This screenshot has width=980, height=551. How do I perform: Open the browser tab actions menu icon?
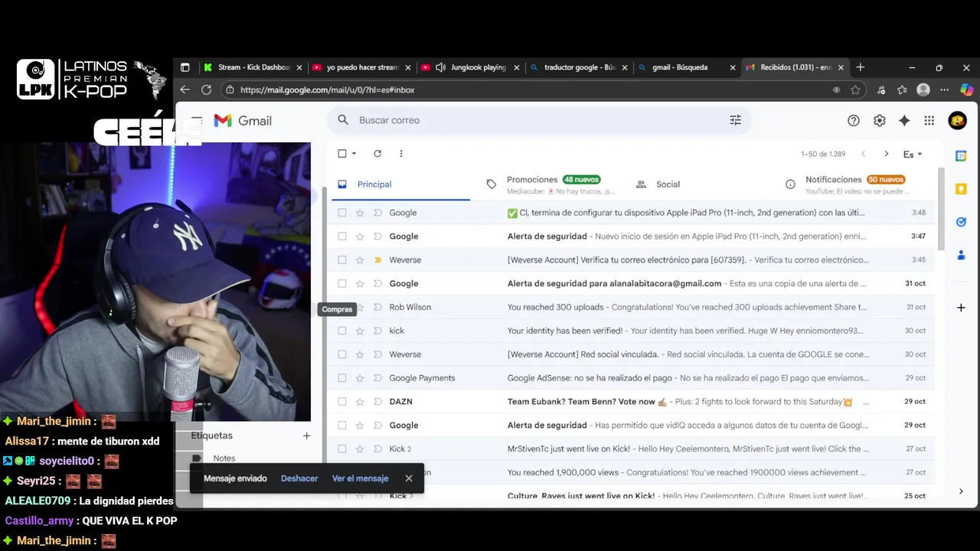click(185, 67)
